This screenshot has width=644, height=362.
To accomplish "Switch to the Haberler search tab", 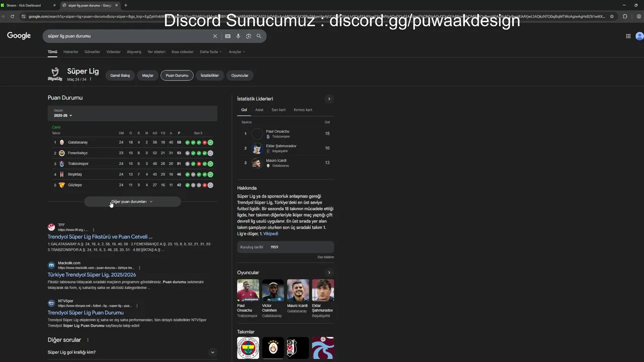I will click(71, 52).
